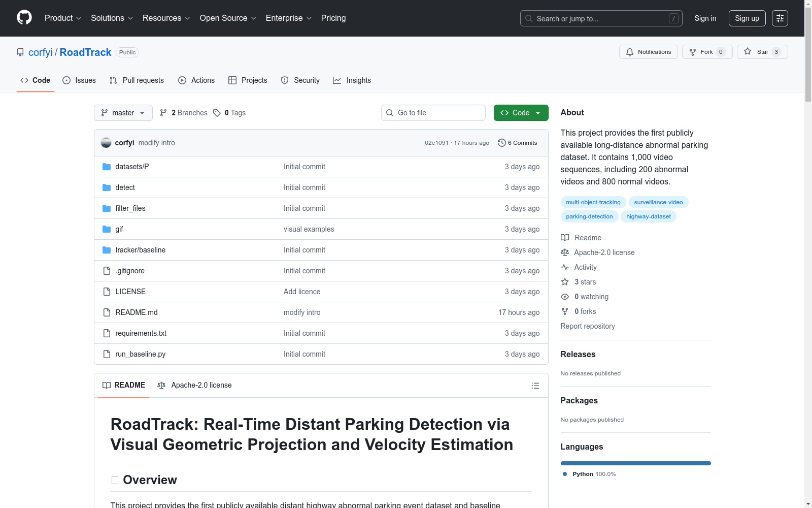Screen dimensions: 812x508
Task: Open the master branch selector dropdown
Action: (x=123, y=113)
